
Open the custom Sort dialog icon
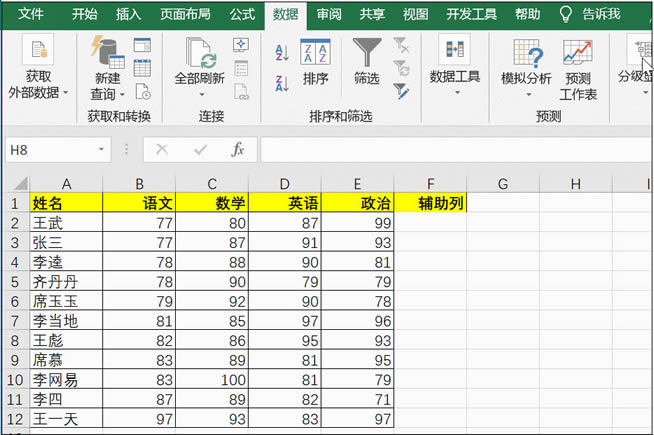coord(315,61)
